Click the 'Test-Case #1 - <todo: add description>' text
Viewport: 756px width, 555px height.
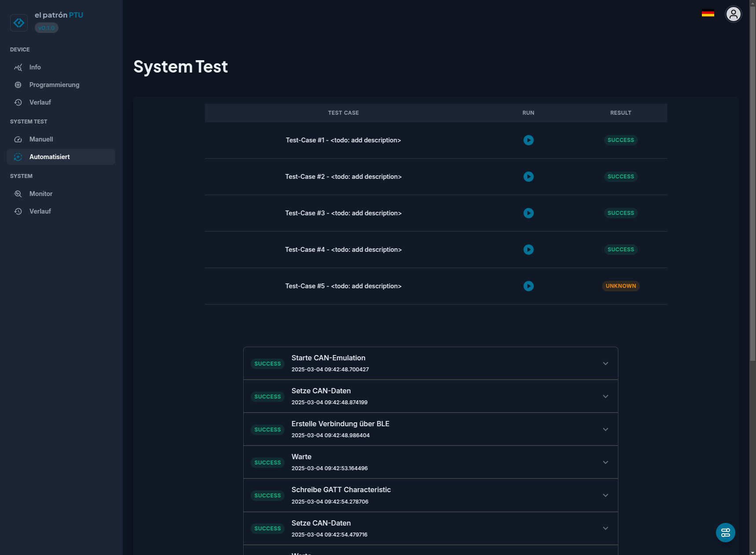tap(343, 140)
